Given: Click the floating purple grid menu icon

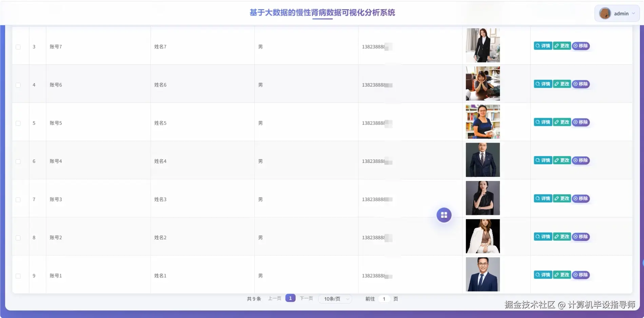Looking at the screenshot, I should (444, 215).
